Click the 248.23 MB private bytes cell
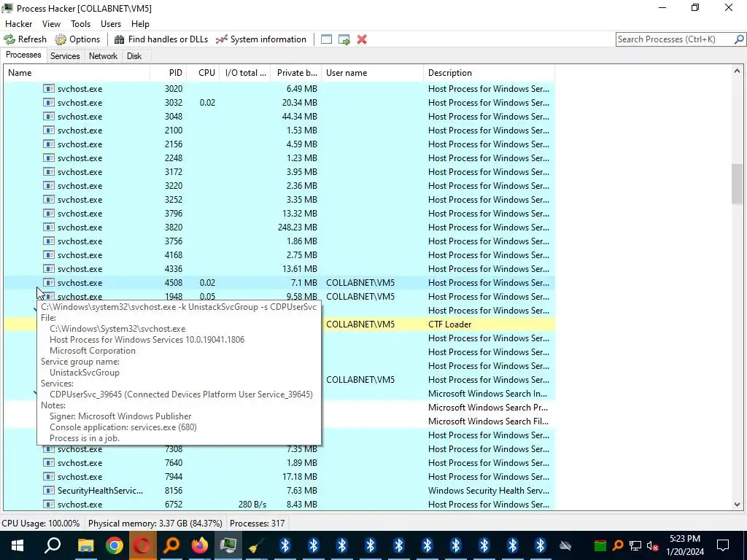This screenshot has width=747, height=560. [298, 227]
